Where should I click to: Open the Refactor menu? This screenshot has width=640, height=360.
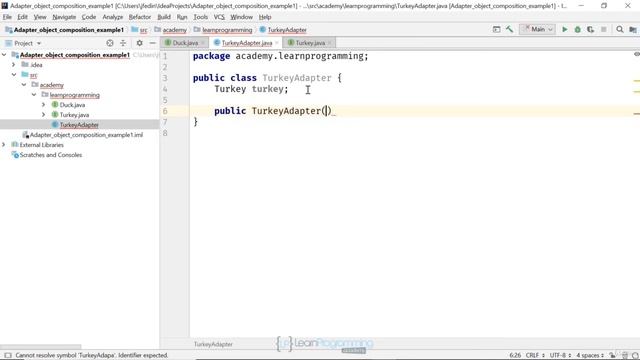tap(140, 17)
